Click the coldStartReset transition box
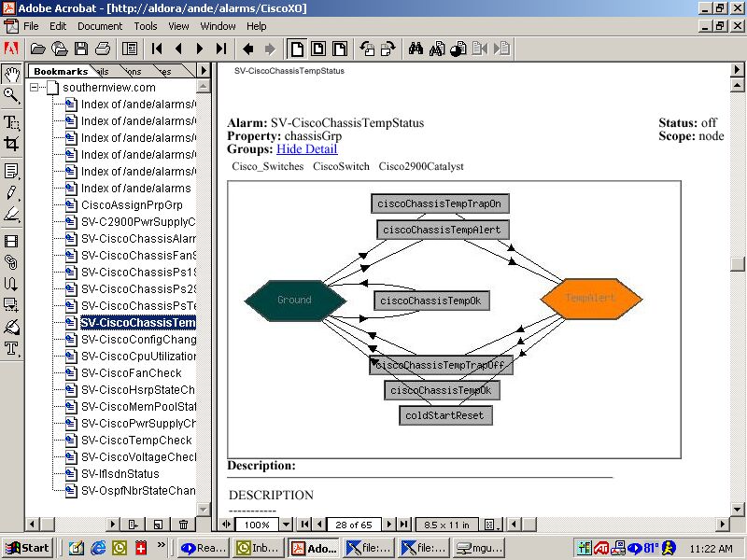Screen dimensions: 747x560 pyautogui.click(x=445, y=415)
